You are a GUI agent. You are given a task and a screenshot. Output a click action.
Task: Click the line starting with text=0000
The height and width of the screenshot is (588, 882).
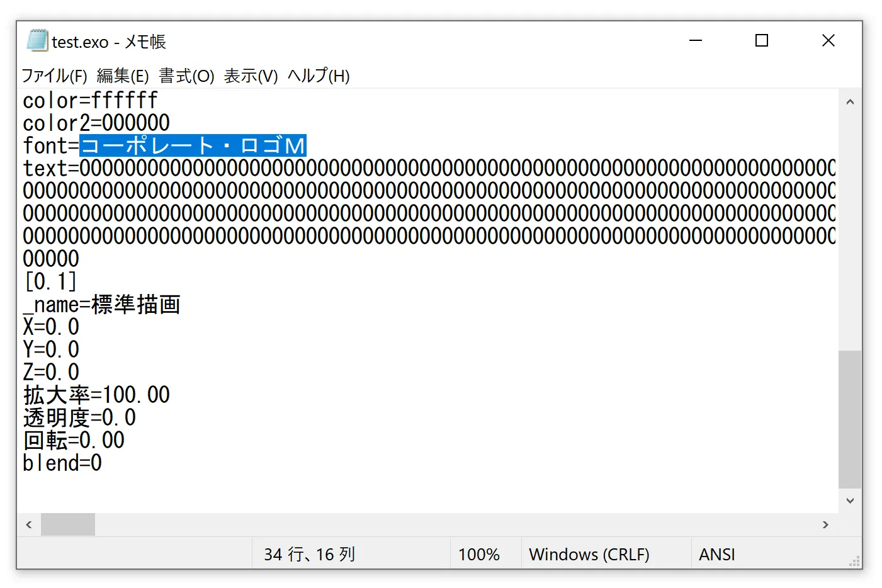click(429, 168)
